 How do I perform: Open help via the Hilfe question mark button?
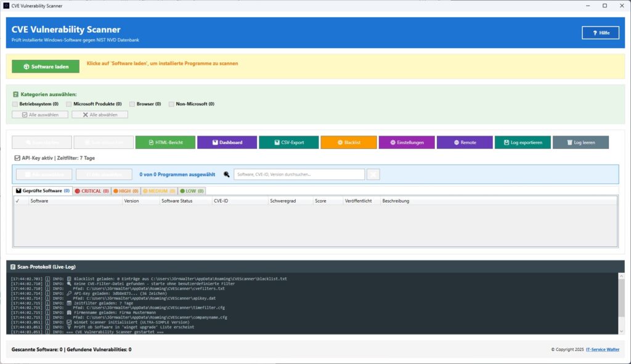pos(600,32)
